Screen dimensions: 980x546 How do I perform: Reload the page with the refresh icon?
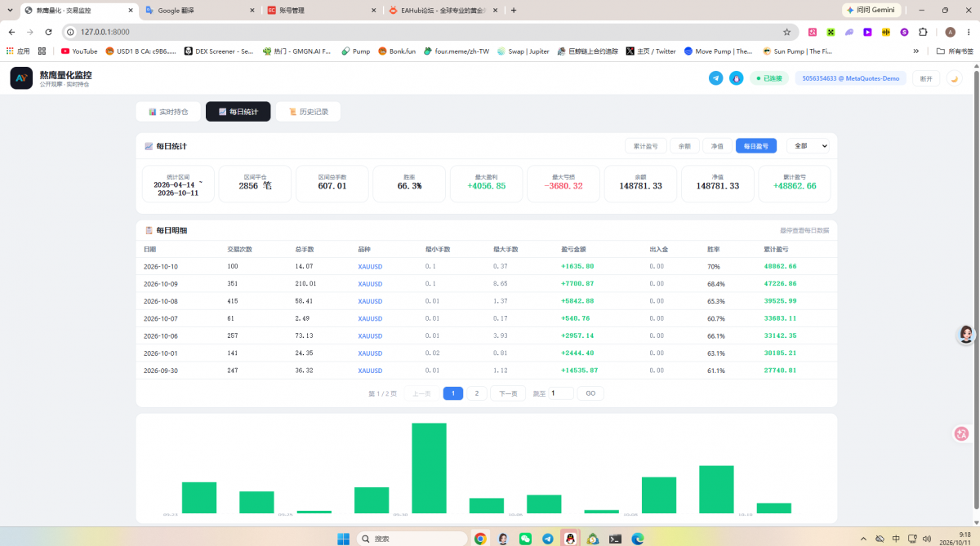(x=48, y=32)
